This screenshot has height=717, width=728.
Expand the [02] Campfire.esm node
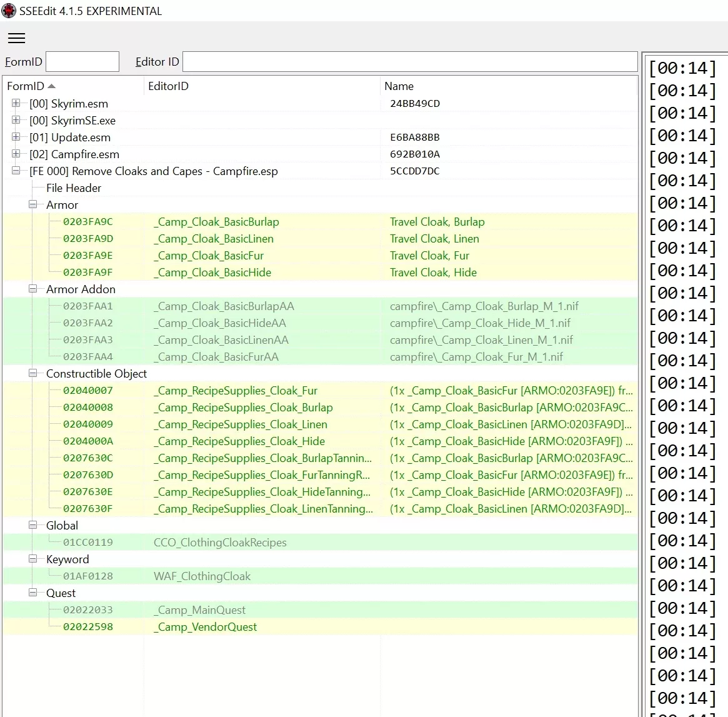pos(16,154)
